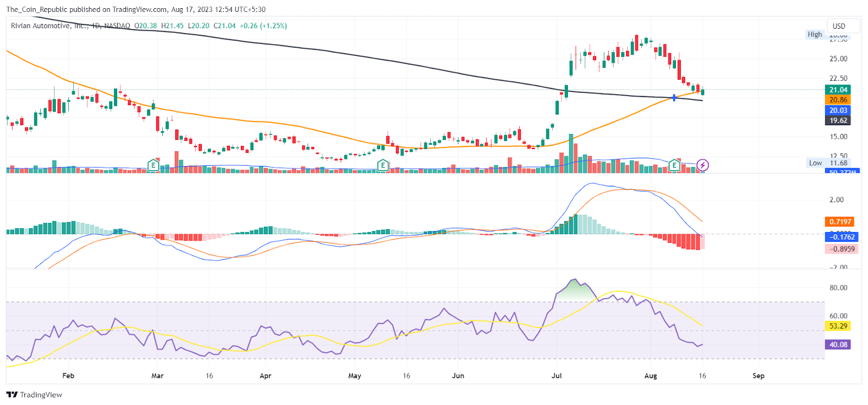This screenshot has width=868, height=405.
Task: Click the dark 19.62 moving average tag
Action: (x=838, y=120)
